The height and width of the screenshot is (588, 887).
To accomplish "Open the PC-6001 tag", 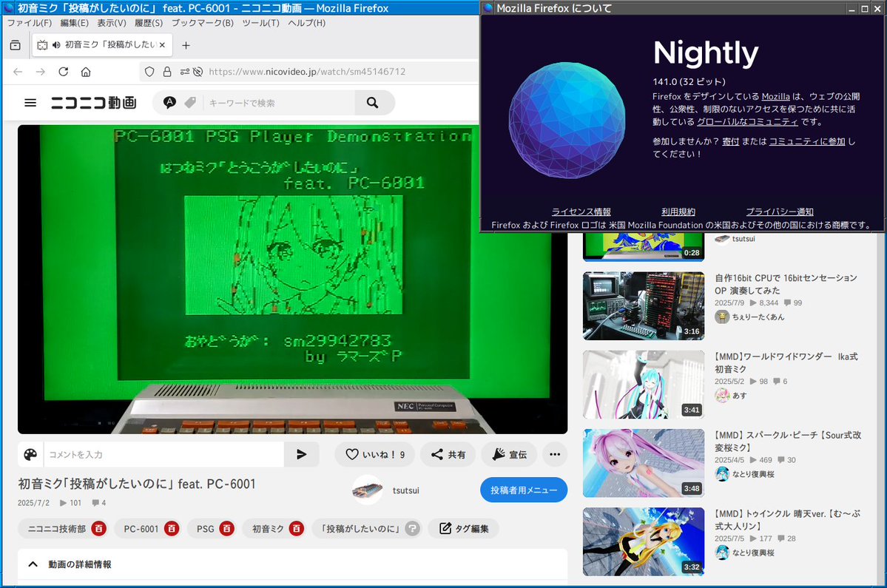I will click(141, 530).
